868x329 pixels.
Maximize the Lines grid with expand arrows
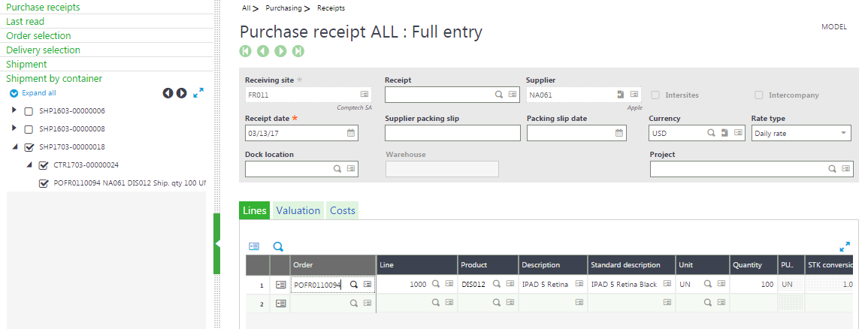(x=845, y=246)
